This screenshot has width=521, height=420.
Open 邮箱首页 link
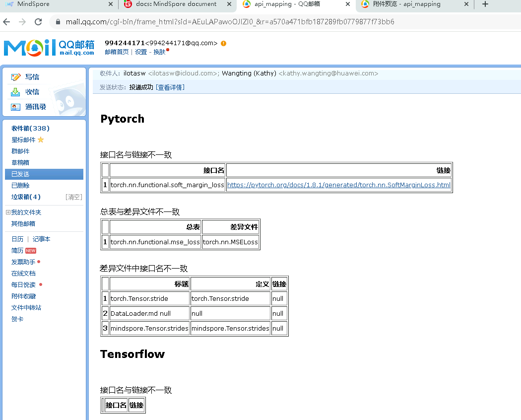(117, 52)
